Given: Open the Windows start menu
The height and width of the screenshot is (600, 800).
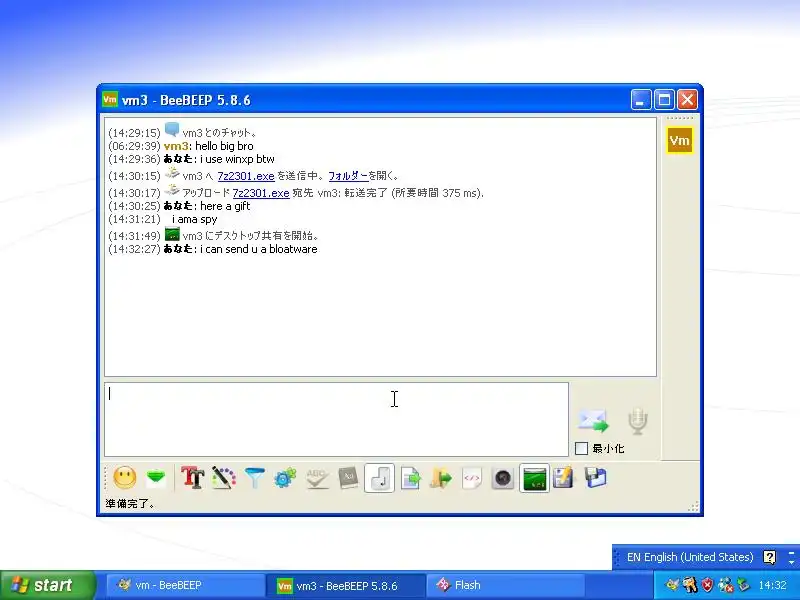Looking at the screenshot, I should pos(47,585).
